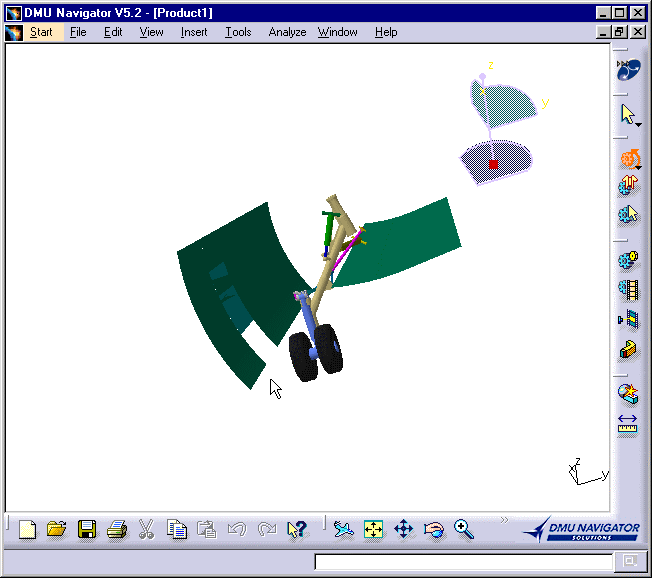Select the Rotate hand icon

click(434, 529)
